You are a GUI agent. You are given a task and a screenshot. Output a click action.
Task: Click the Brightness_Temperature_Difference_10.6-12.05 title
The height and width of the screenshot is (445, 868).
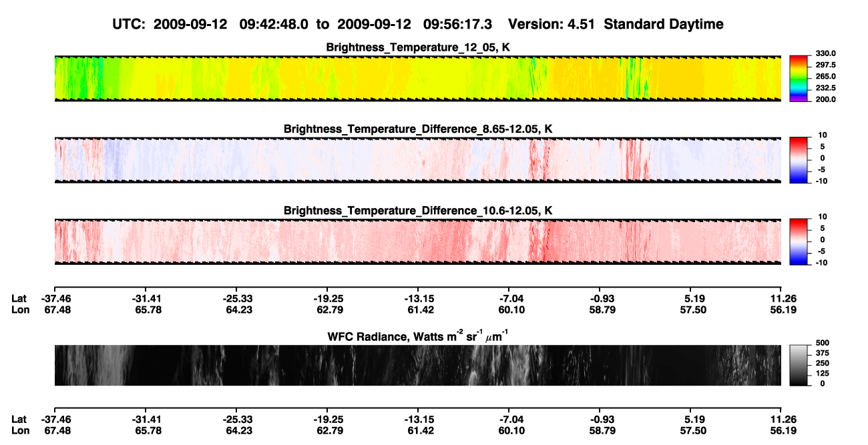(x=418, y=211)
